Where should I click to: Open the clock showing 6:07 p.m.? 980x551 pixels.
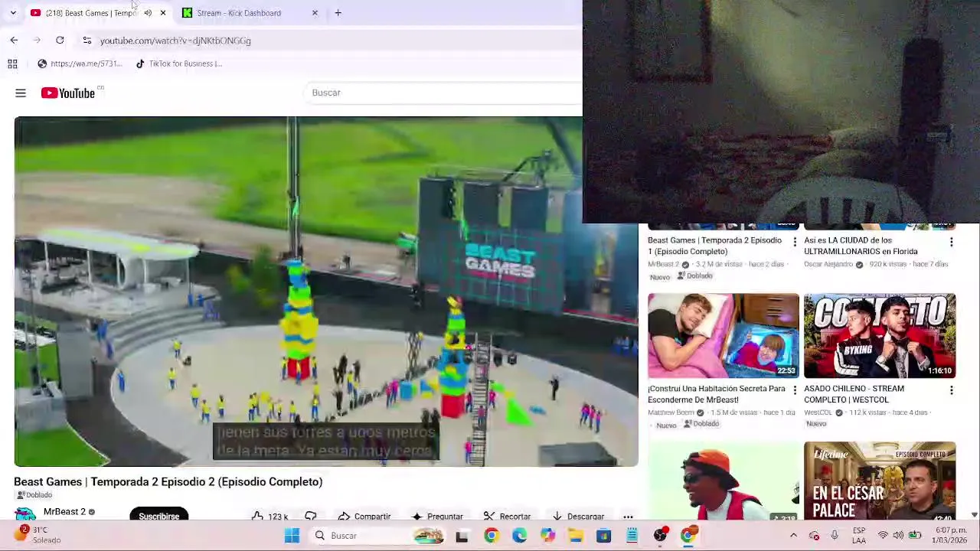click(950, 535)
